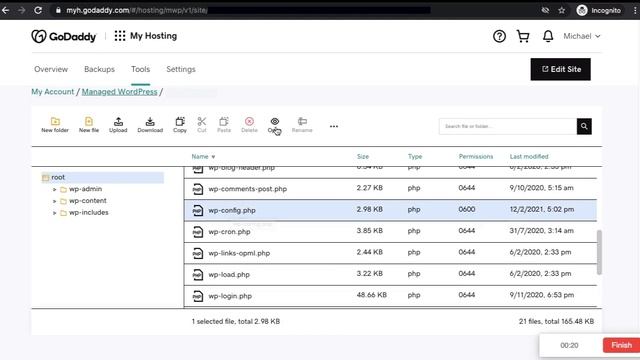
Task: Select the wp-content tree folder
Action: point(87,201)
